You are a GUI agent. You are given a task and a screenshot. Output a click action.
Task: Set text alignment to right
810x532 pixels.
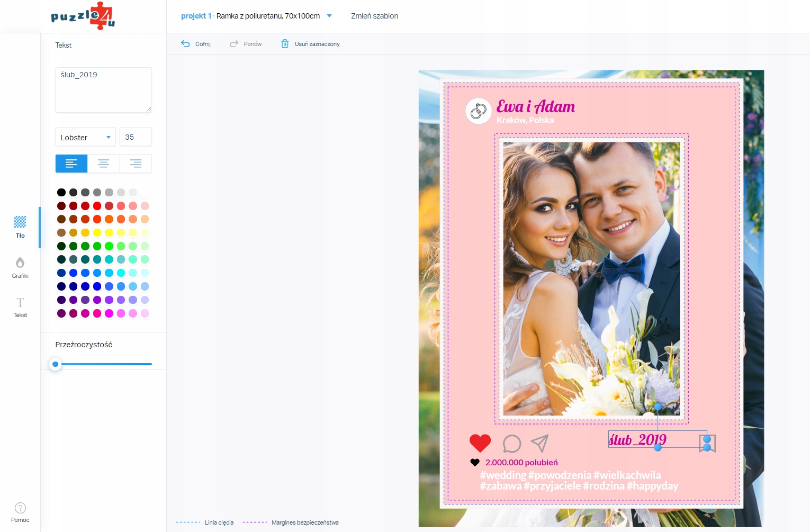coord(136,164)
